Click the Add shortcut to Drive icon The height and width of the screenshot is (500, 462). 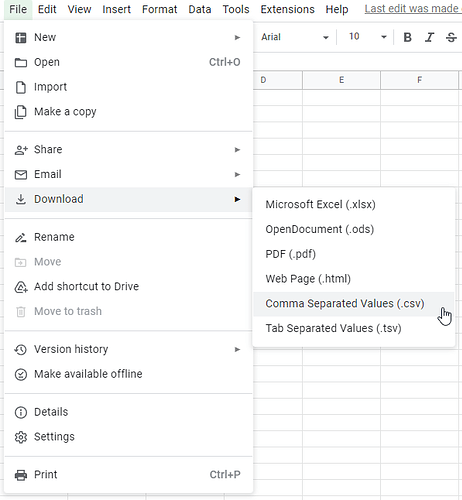click(21, 287)
